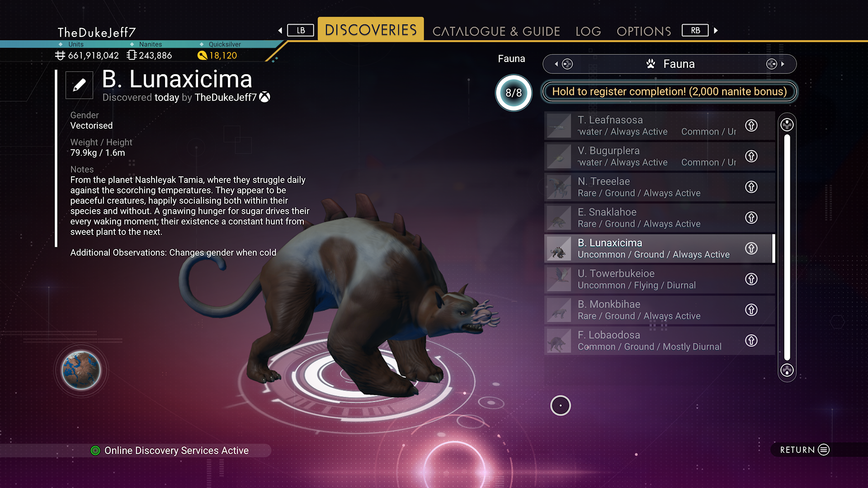Click the scroll-down button of fauna list
The image size is (868, 488).
(787, 371)
